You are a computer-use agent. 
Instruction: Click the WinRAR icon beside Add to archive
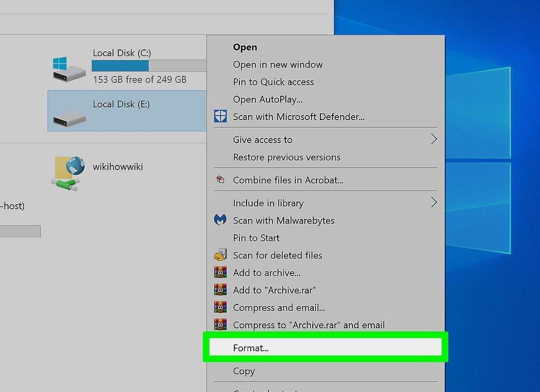[x=221, y=272]
